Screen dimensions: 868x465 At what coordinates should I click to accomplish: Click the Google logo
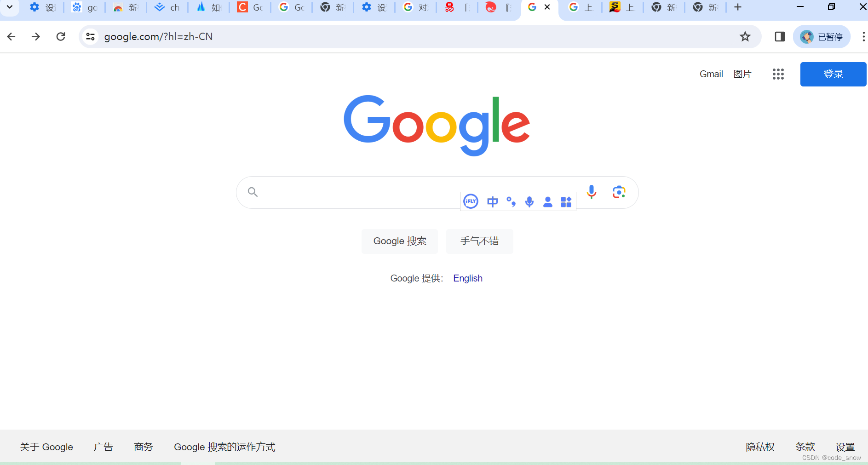(x=437, y=125)
